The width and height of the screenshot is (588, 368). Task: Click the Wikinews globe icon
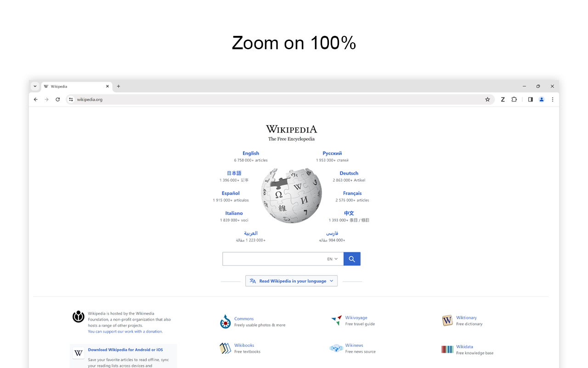coord(335,348)
